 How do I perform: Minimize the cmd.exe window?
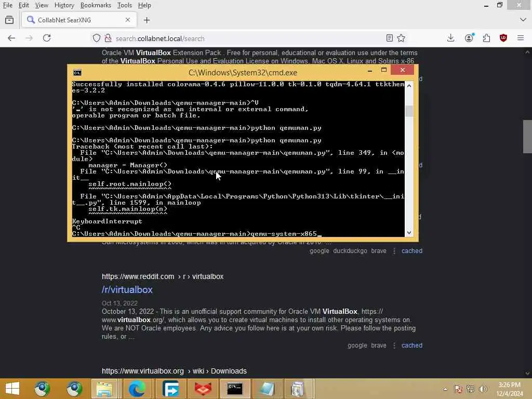pyautogui.click(x=370, y=70)
